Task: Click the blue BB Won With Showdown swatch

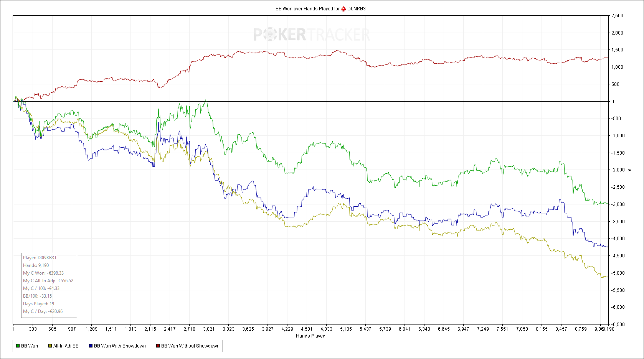Action: point(91,346)
